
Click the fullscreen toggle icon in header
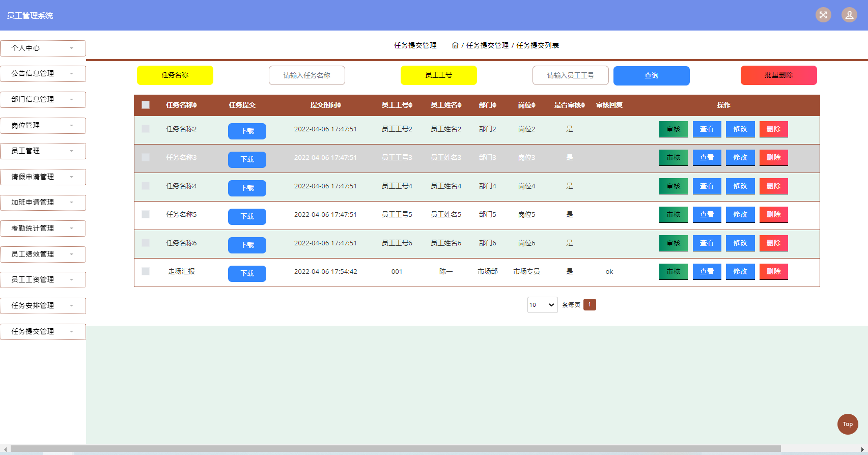[823, 15]
